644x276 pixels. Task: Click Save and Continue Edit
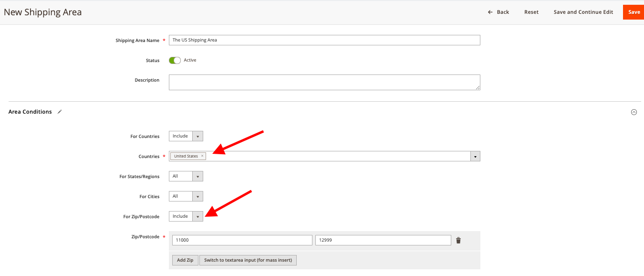[x=583, y=12]
